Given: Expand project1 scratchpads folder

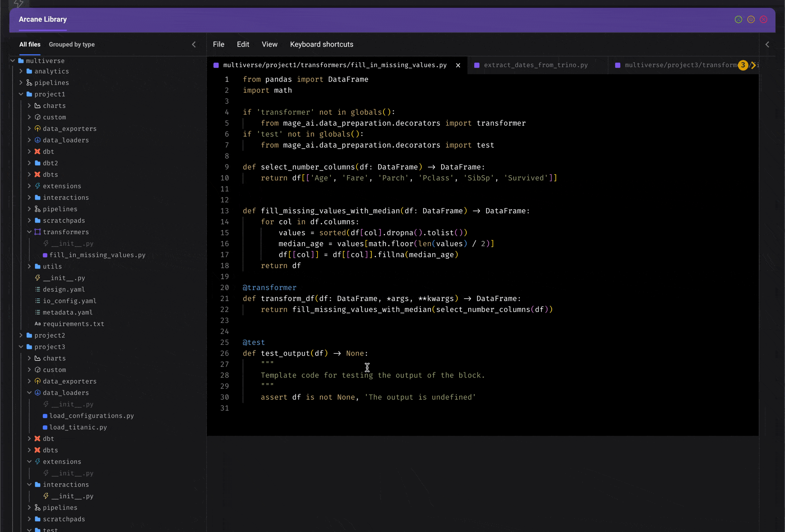Looking at the screenshot, I should (x=29, y=220).
